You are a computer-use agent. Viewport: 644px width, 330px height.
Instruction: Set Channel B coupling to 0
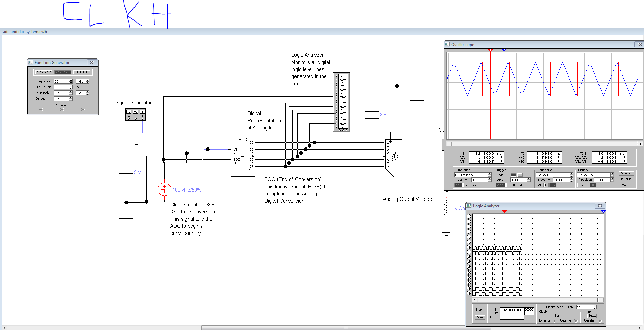(587, 185)
